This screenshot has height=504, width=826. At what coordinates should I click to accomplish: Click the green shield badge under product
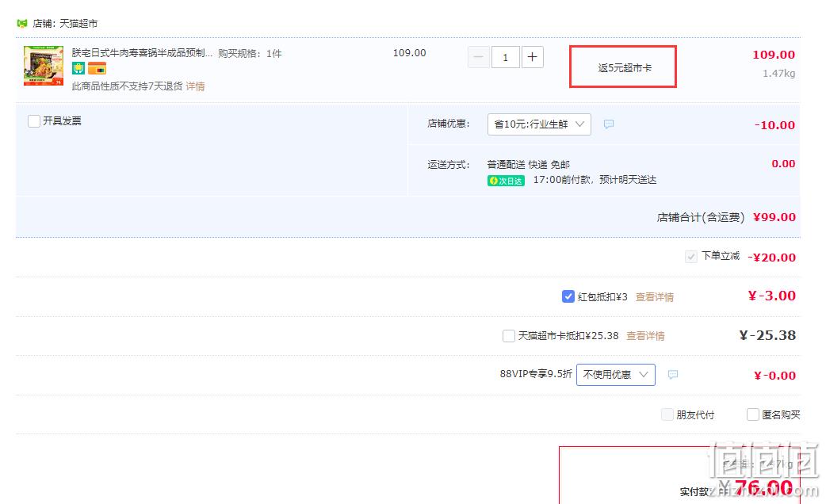(78, 68)
